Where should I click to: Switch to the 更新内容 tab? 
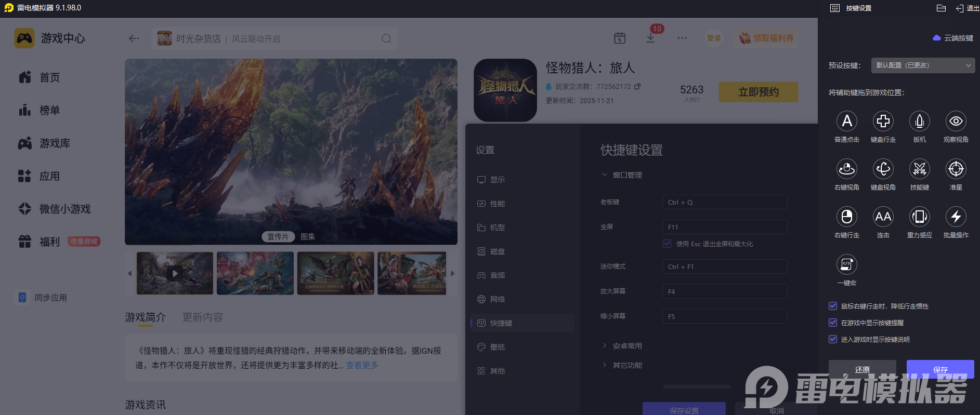point(203,317)
